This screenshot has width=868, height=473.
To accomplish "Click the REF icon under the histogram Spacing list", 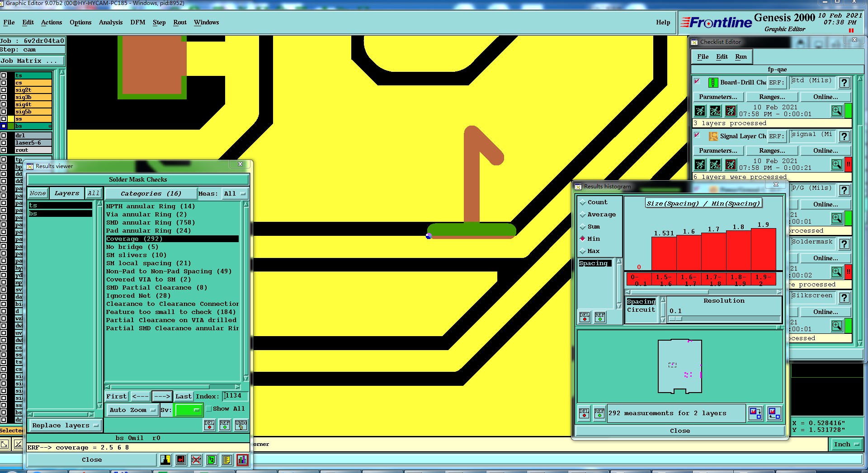I will [x=600, y=317].
